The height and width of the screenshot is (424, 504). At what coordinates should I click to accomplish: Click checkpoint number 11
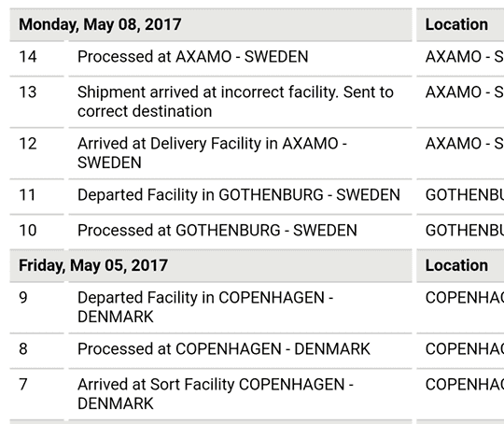(27, 194)
